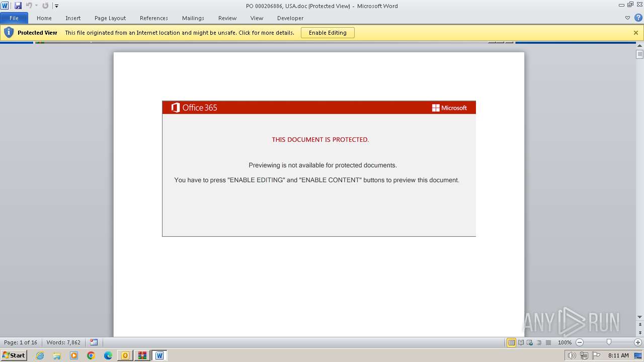Click the Save icon in Quick Access Toolbar
Screen dimensions: 644x362
[x=18, y=6]
